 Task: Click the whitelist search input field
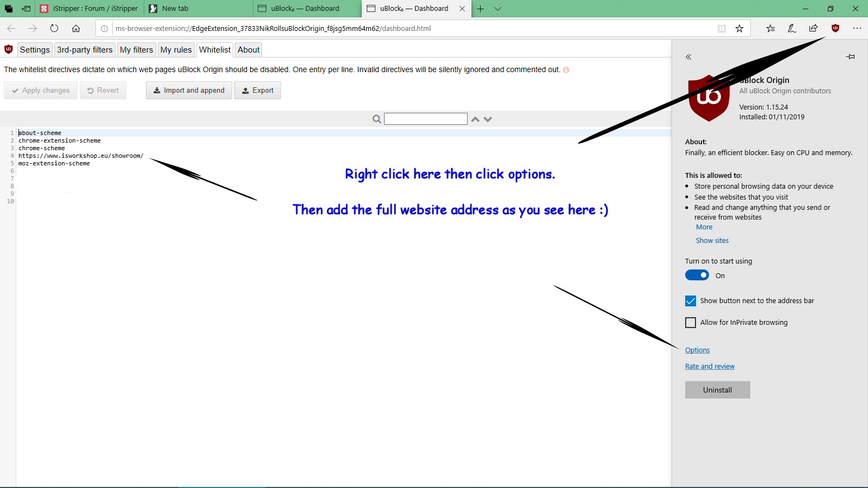click(425, 119)
